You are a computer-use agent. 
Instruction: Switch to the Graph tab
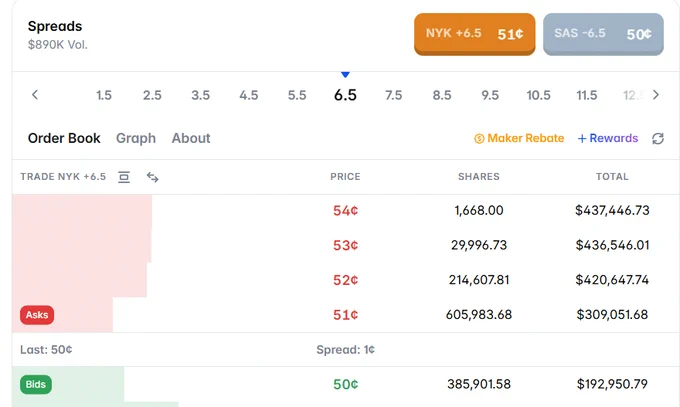[x=136, y=138]
